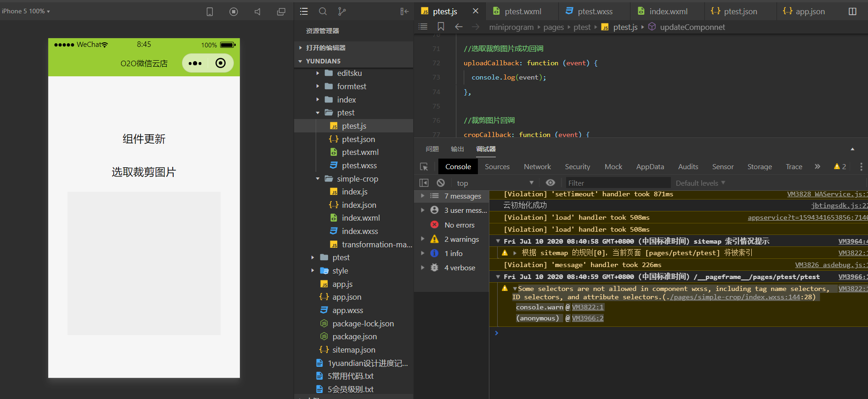Click the clear console icon
The height and width of the screenshot is (399, 868).
[x=441, y=183]
